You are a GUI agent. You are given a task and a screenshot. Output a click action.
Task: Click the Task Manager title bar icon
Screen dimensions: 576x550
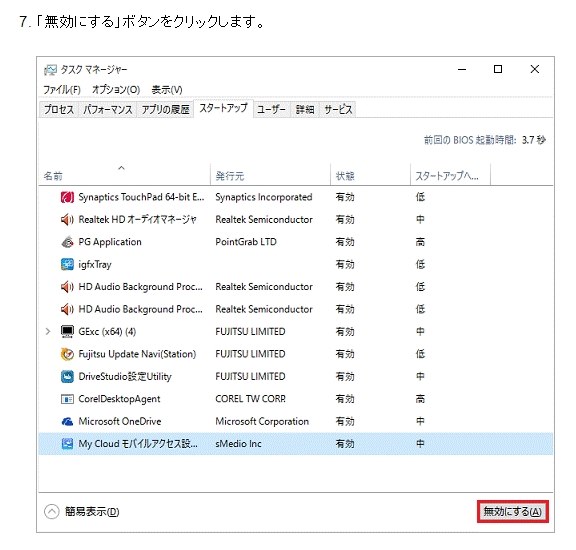pos(50,69)
